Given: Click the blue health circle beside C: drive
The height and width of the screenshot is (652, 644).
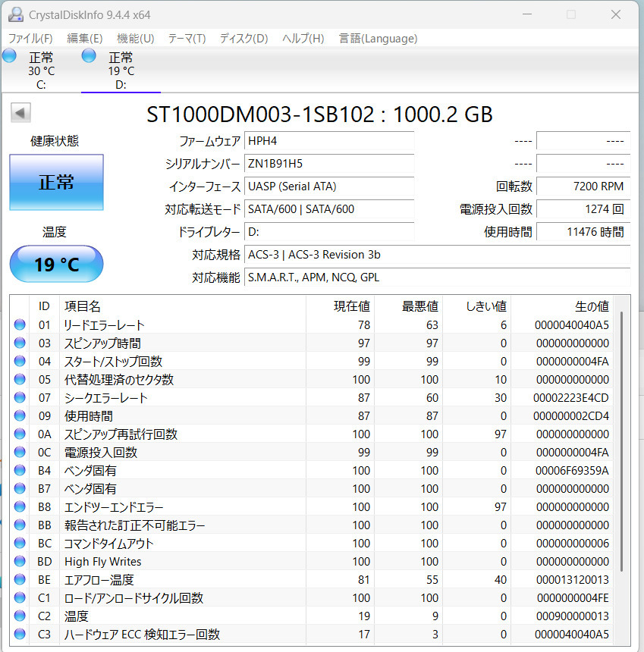Looking at the screenshot, I should 9,55.
